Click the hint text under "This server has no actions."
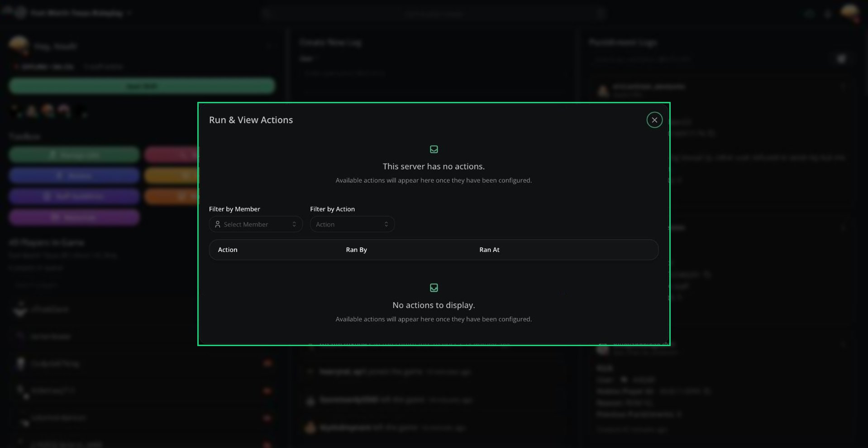Screen dimensions: 868x448 [434, 180]
